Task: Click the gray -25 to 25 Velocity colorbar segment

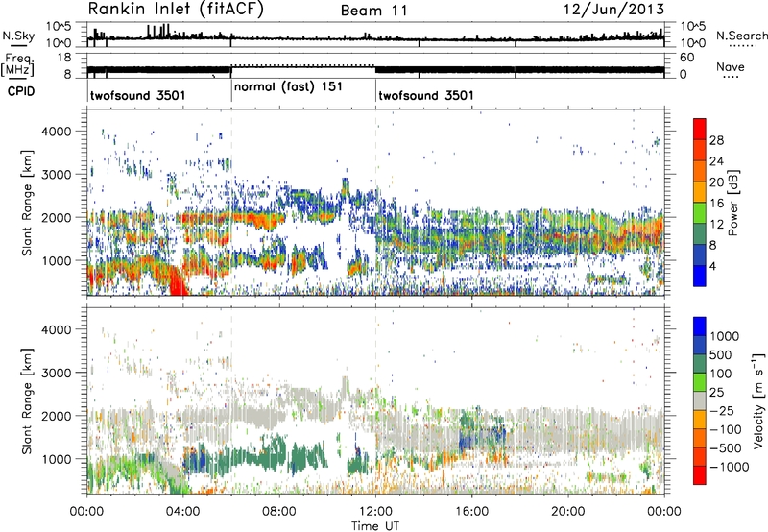Action: (700, 400)
